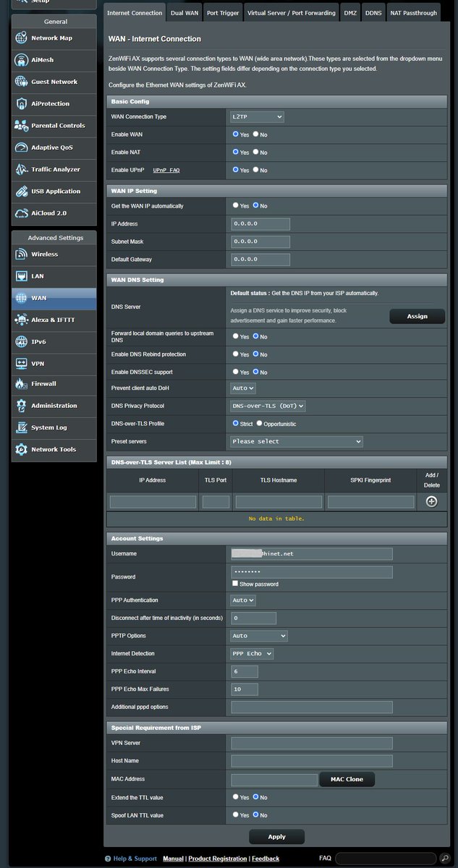
Task: Open Product Registration link
Action: (x=217, y=859)
